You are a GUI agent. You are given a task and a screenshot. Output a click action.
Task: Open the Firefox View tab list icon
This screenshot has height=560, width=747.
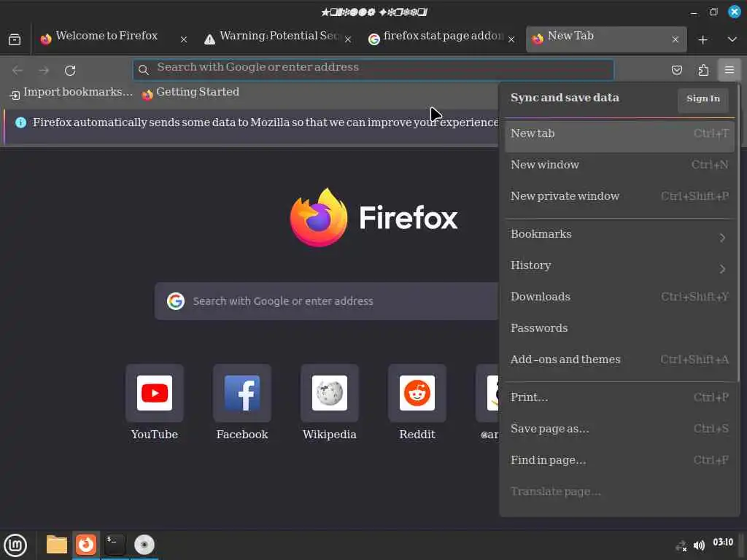[x=15, y=39]
